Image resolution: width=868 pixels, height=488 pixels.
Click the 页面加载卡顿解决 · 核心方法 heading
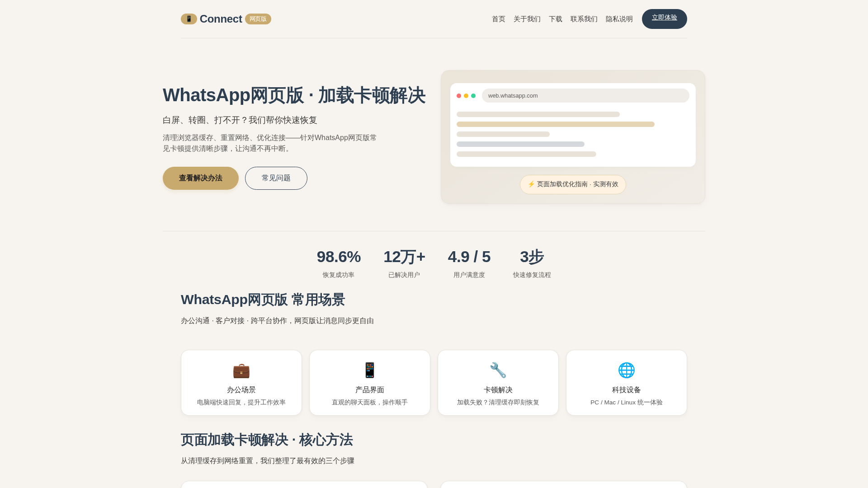[267, 440]
